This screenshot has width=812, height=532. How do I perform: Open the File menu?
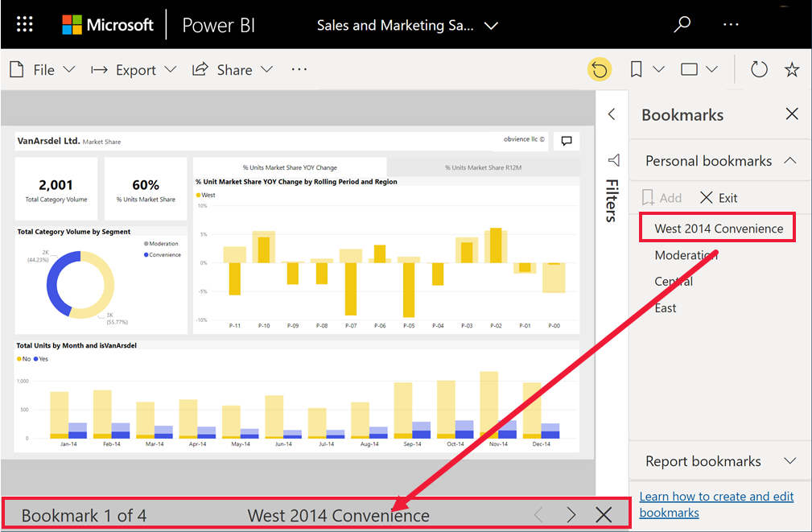(43, 69)
